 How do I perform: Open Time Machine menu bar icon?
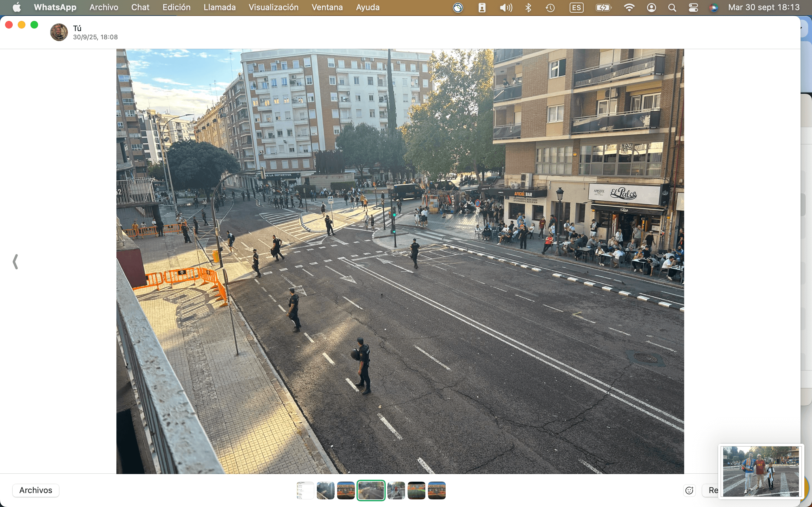point(550,7)
